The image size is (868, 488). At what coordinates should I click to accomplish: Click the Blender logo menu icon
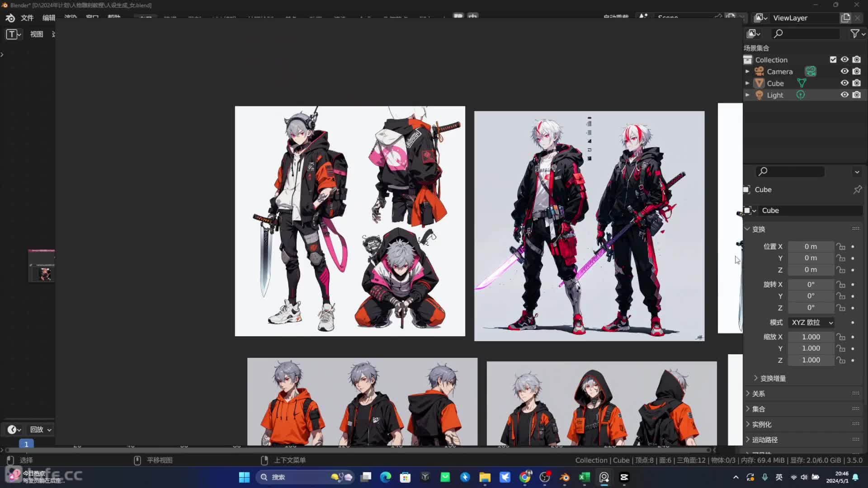(10, 18)
